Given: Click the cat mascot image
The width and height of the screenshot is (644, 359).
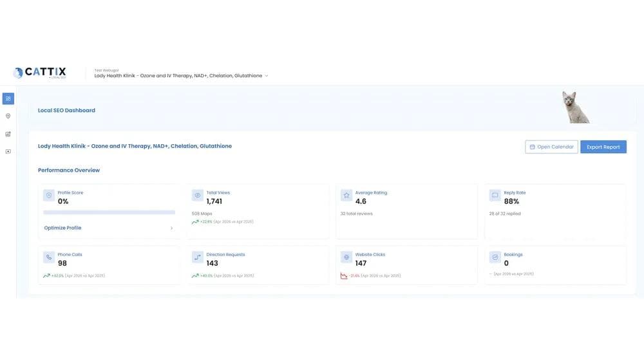Looking at the screenshot, I should tap(575, 107).
